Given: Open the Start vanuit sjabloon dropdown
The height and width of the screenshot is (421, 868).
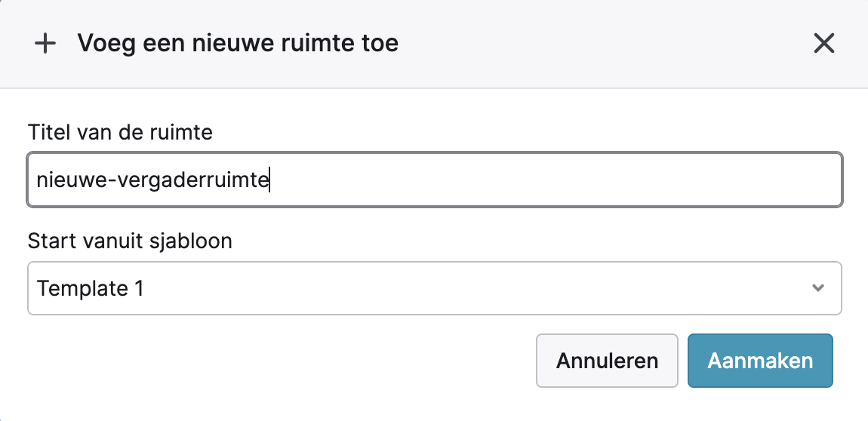Looking at the screenshot, I should (x=434, y=288).
